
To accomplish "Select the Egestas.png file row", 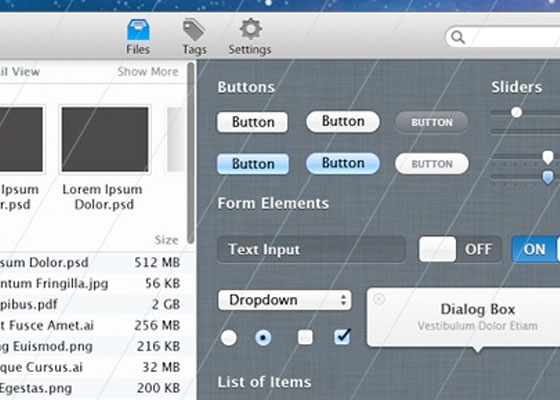I will tap(97, 388).
